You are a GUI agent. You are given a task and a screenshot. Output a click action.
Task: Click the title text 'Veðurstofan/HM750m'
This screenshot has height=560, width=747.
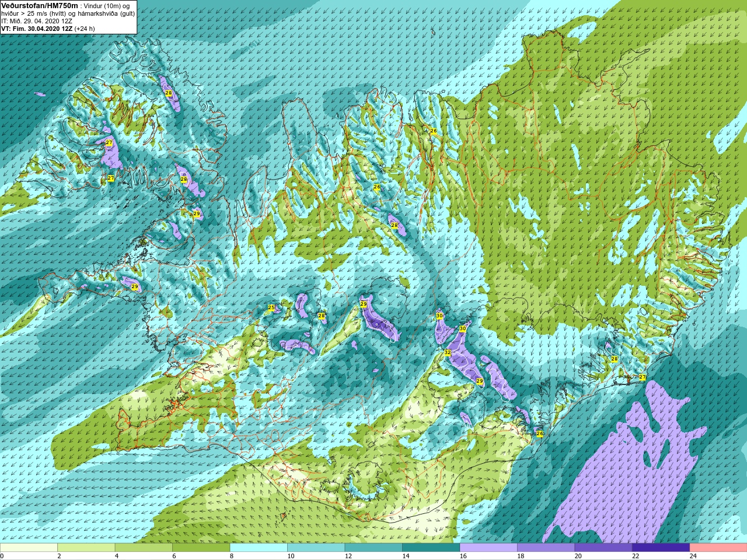[40, 5]
